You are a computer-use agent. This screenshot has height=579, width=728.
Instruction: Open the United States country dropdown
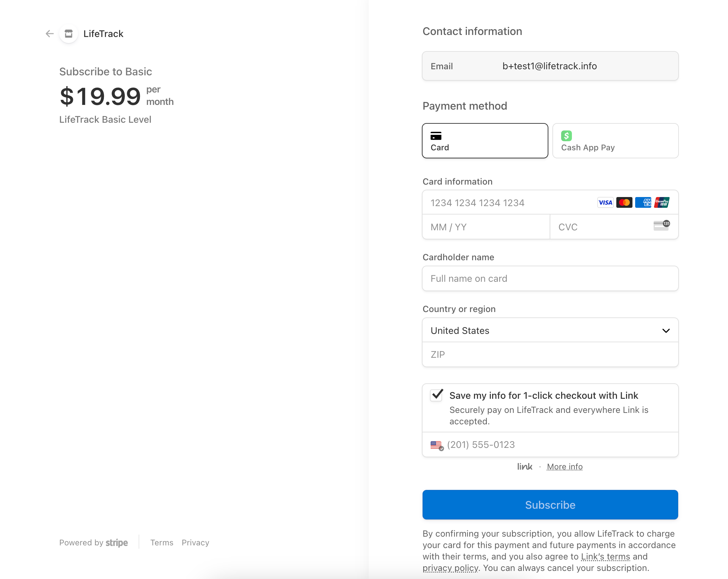click(550, 331)
